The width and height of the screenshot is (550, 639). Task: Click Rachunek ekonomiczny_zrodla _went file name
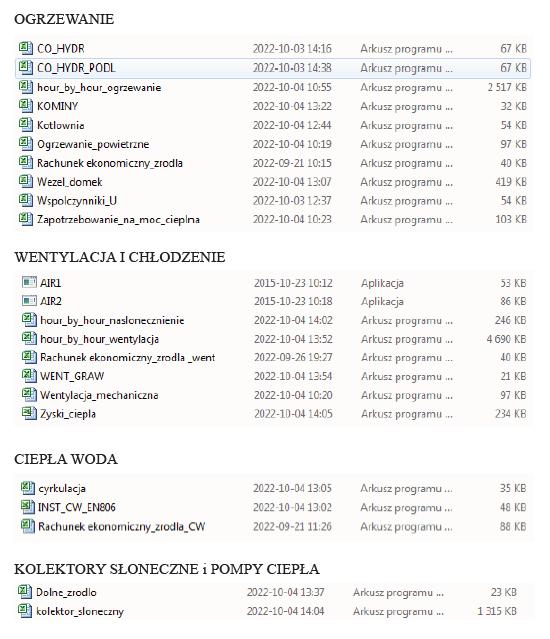pyautogui.click(x=128, y=357)
